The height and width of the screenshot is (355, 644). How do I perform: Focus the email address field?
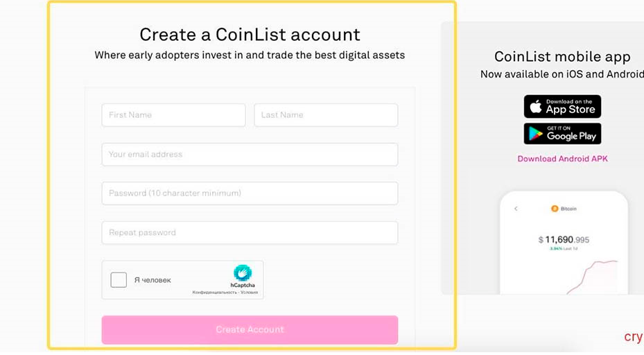tap(250, 155)
